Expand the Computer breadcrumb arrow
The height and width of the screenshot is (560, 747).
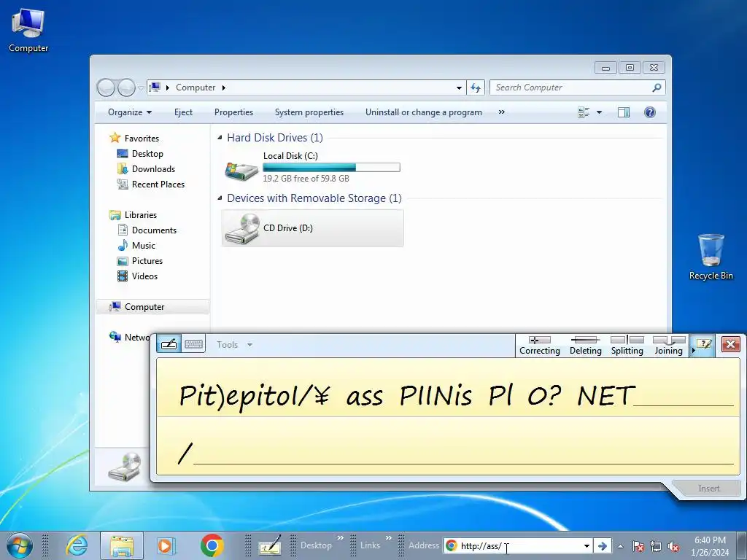[223, 87]
